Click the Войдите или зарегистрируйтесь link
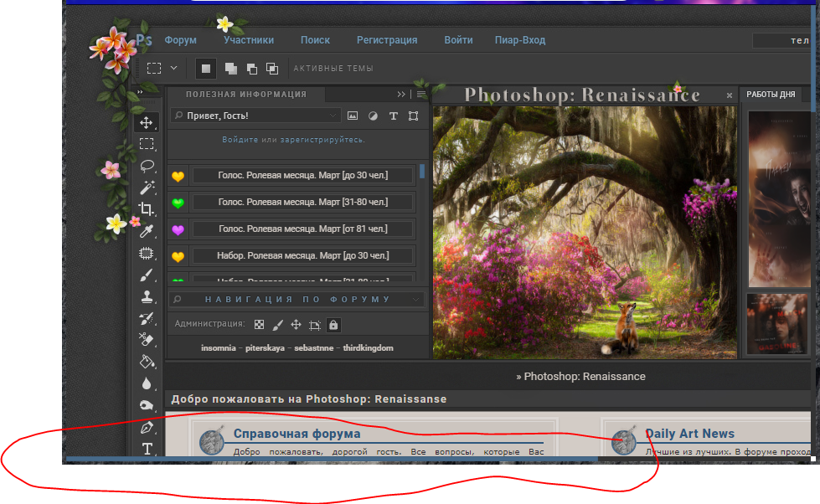This screenshot has width=820, height=504. pyautogui.click(x=293, y=140)
